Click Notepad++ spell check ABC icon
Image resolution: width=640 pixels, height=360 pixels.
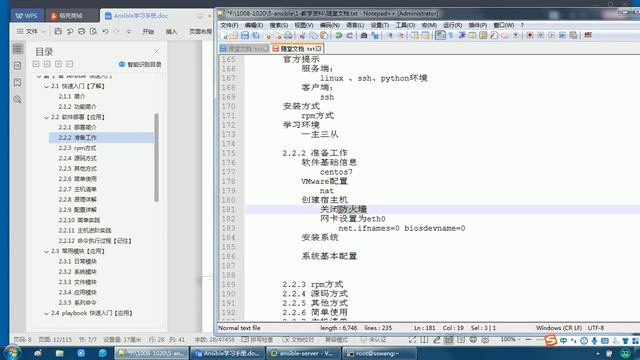point(588,36)
